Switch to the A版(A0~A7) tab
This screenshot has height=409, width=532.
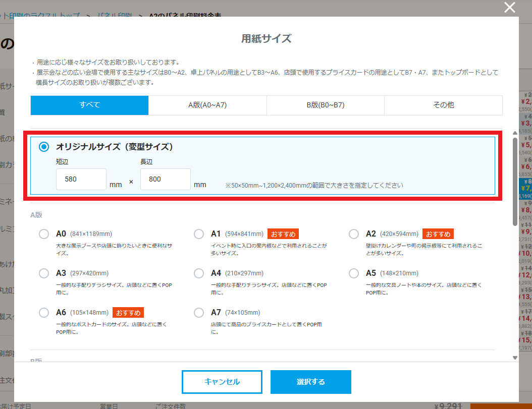(x=207, y=105)
